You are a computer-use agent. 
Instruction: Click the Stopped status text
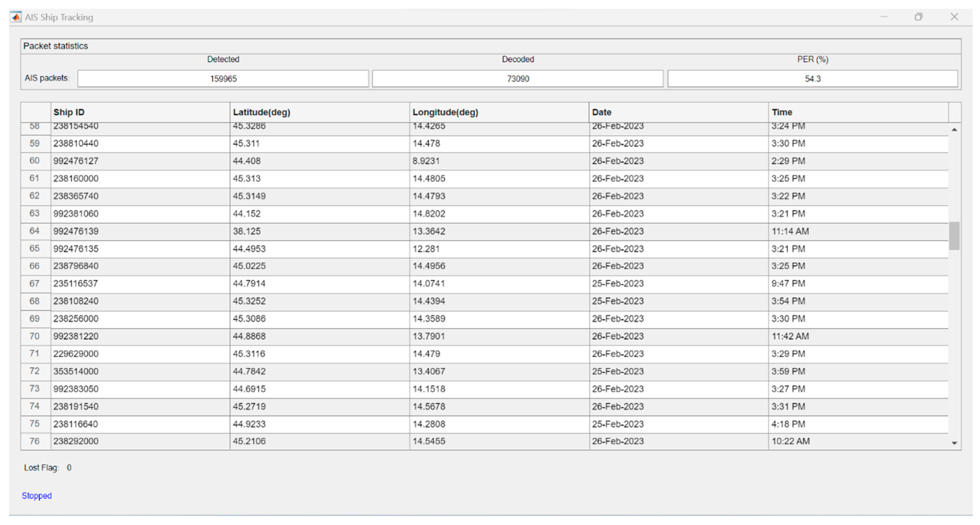pyautogui.click(x=36, y=495)
